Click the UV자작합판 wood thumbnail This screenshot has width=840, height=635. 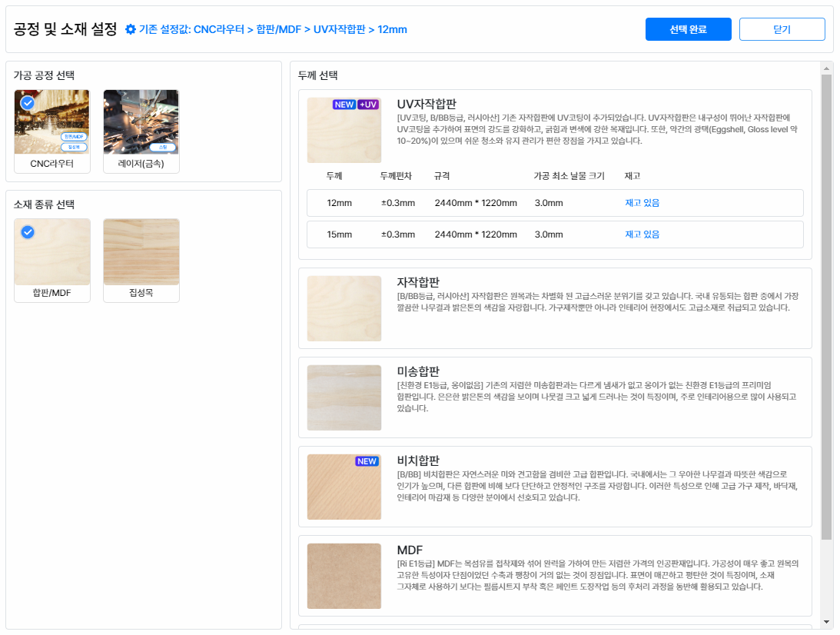[344, 130]
